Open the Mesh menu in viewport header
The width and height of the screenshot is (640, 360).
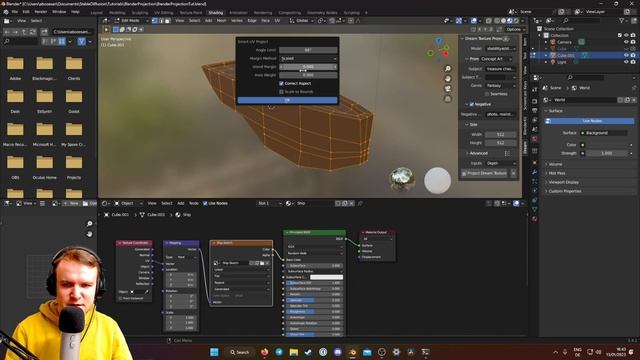coord(221,20)
